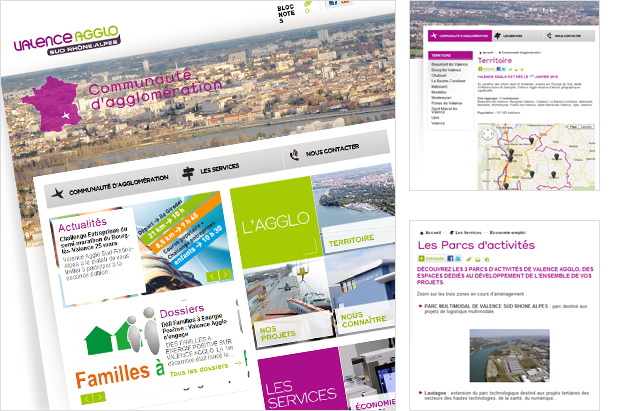
Task: Click the Lautagne bullet text
Action: (x=506, y=395)
